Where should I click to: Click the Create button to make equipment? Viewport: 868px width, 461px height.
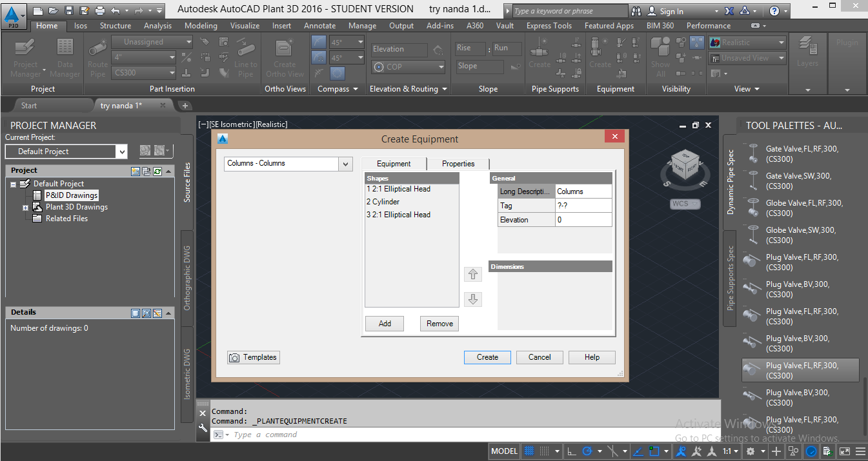[x=487, y=357]
